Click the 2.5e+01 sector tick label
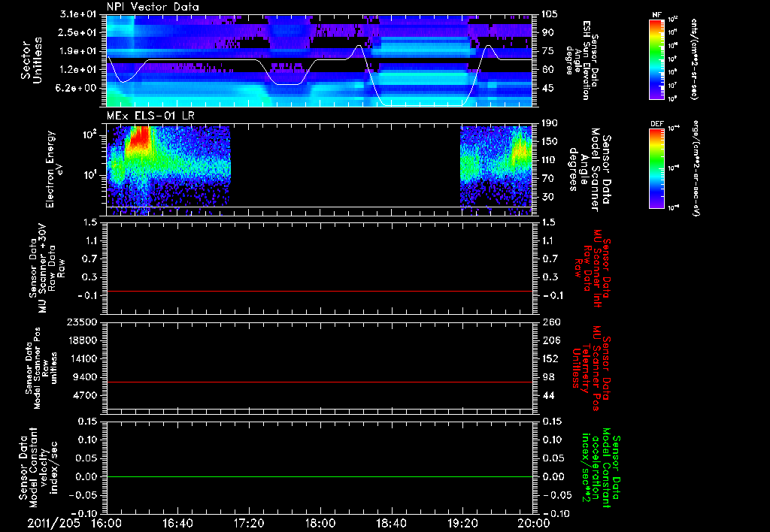 78,32
